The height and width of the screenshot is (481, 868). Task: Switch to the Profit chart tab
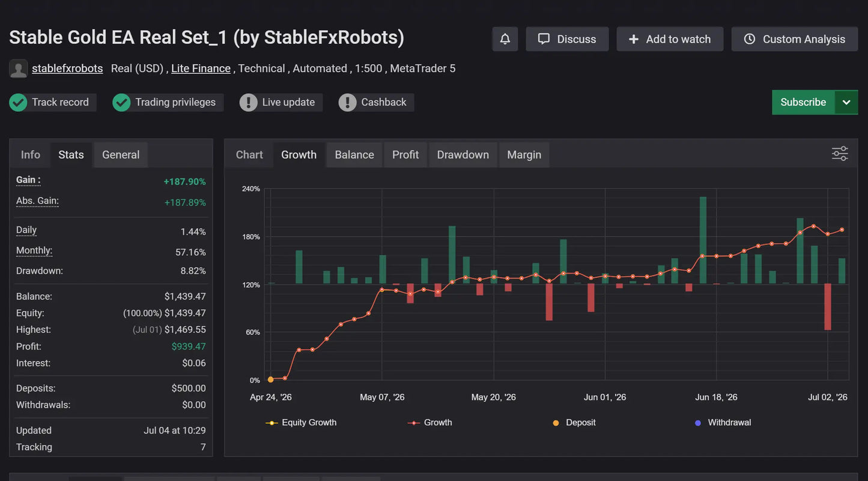(405, 154)
